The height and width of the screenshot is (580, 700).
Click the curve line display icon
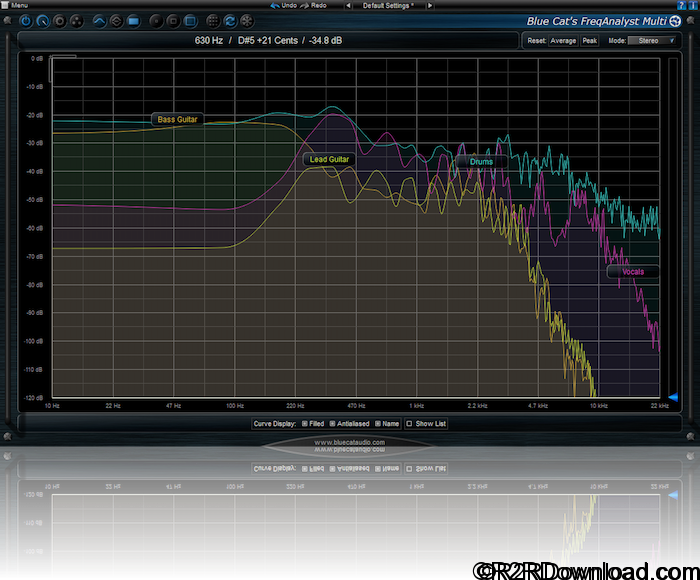pyautogui.click(x=99, y=21)
